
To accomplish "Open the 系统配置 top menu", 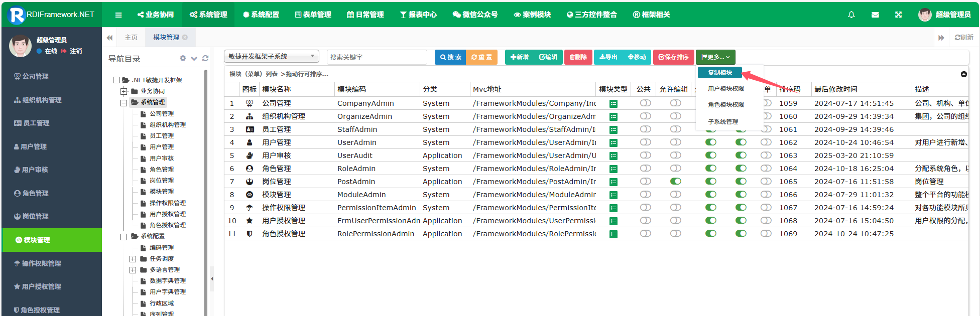I will [261, 15].
